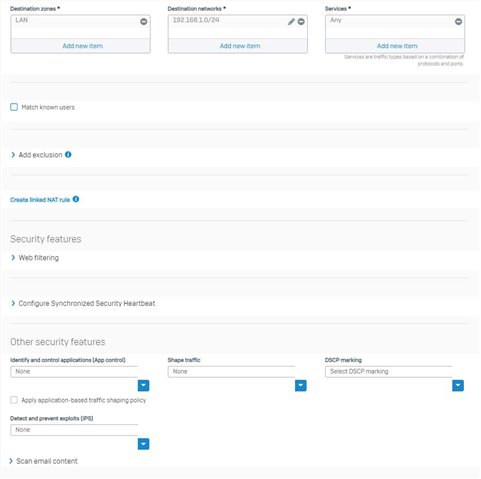481x479 pixels.
Task: Open info icon beside Create linked NAT rule
Action: (x=76, y=199)
